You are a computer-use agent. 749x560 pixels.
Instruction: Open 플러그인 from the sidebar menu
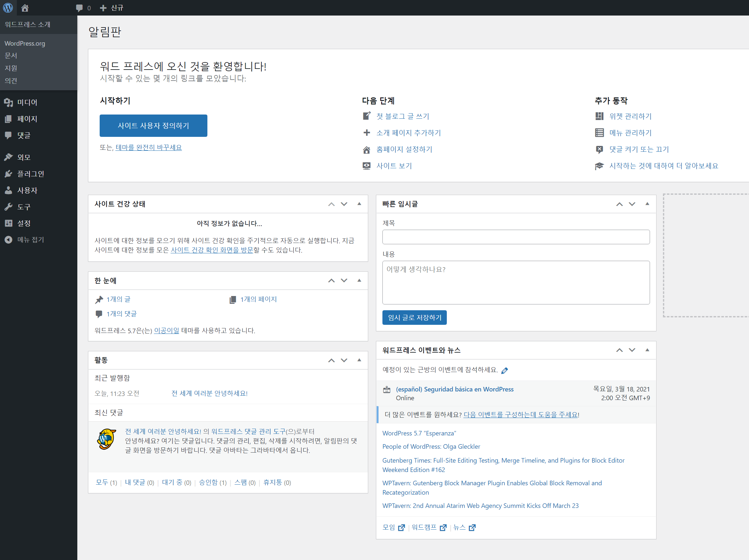click(x=30, y=174)
